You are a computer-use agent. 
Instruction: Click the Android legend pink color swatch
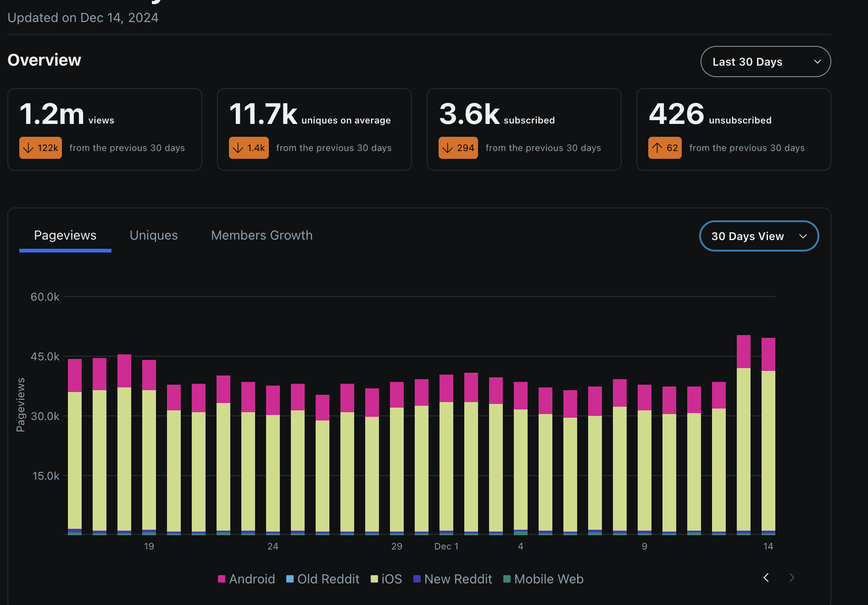coord(222,579)
